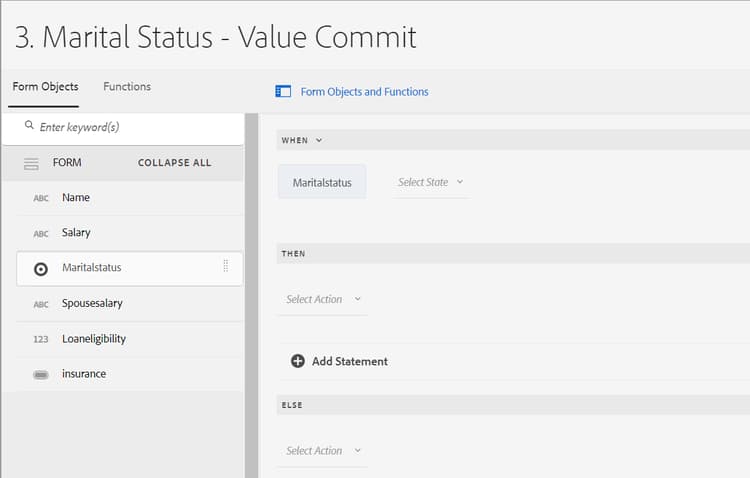Switch to the Form Objects tab
Image resolution: width=750 pixels, height=478 pixels.
click(x=45, y=87)
